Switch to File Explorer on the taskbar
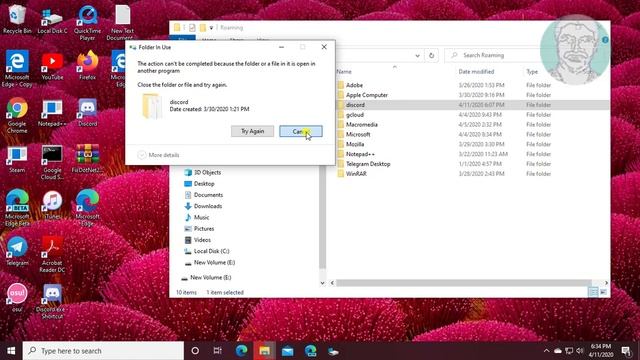 point(264,351)
